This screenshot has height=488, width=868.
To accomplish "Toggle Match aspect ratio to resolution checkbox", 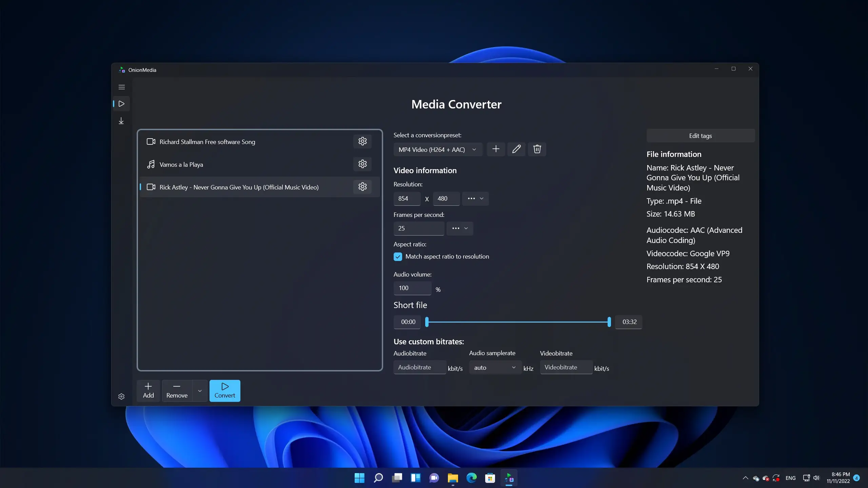I will click(398, 257).
